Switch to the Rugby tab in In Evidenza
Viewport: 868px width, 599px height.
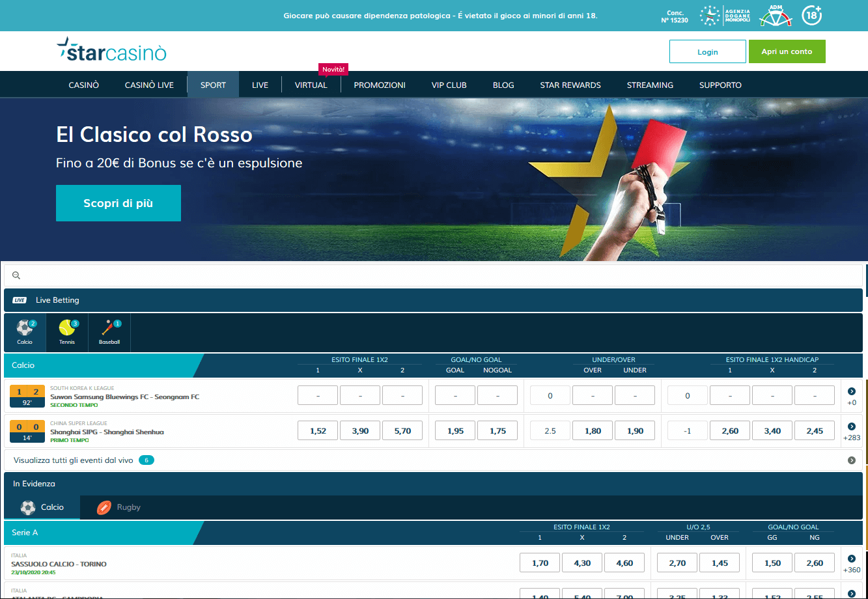pos(119,507)
